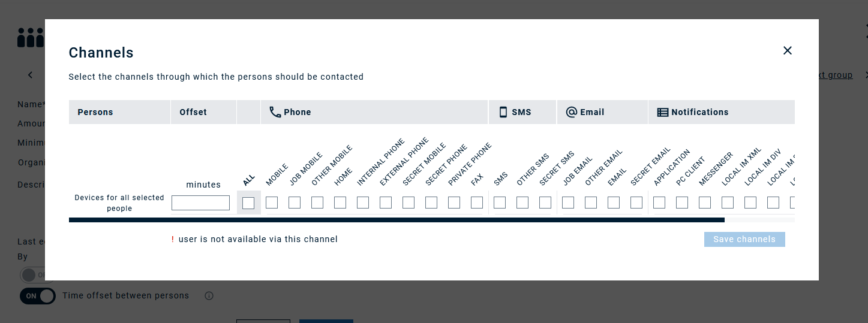Enable the MOBILE phone checkbox
The width and height of the screenshot is (868, 323).
click(272, 203)
